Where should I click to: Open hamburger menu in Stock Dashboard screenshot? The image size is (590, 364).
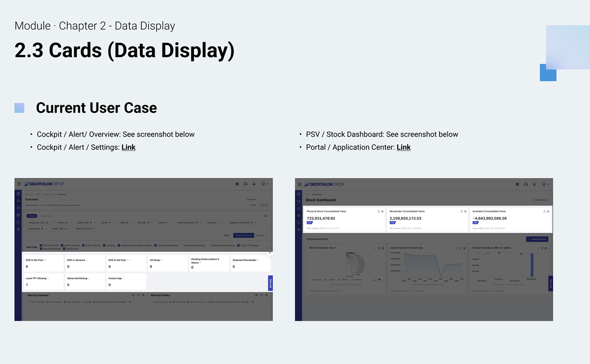pyautogui.click(x=299, y=184)
